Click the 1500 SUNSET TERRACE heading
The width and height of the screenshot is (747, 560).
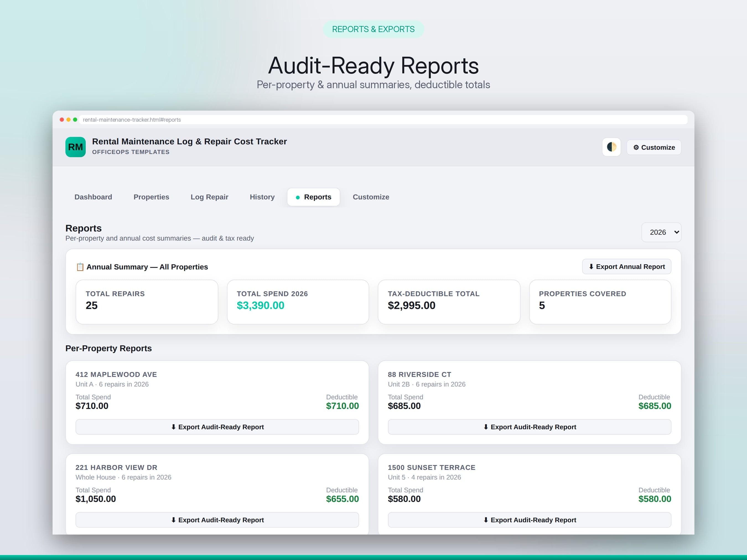[432, 468]
